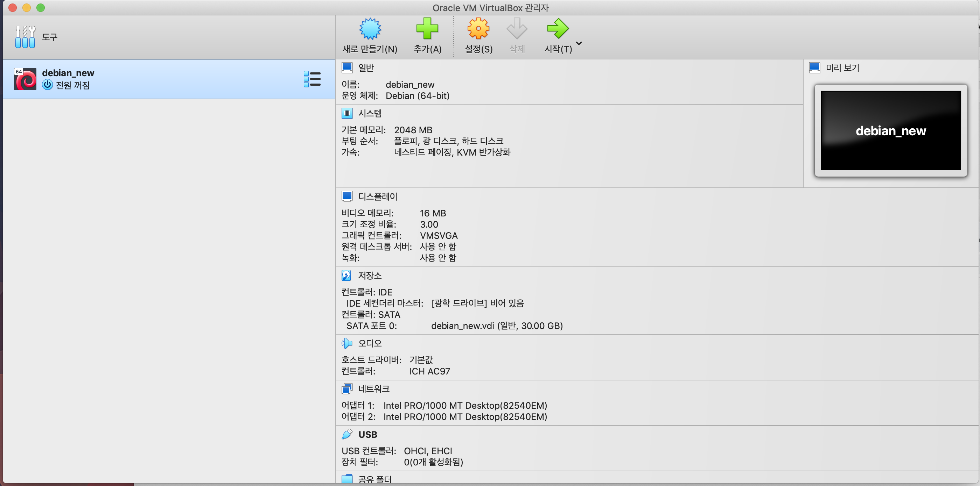This screenshot has width=980, height=486.
Task: Open the list menu button on debian_new row
Action: coord(312,79)
